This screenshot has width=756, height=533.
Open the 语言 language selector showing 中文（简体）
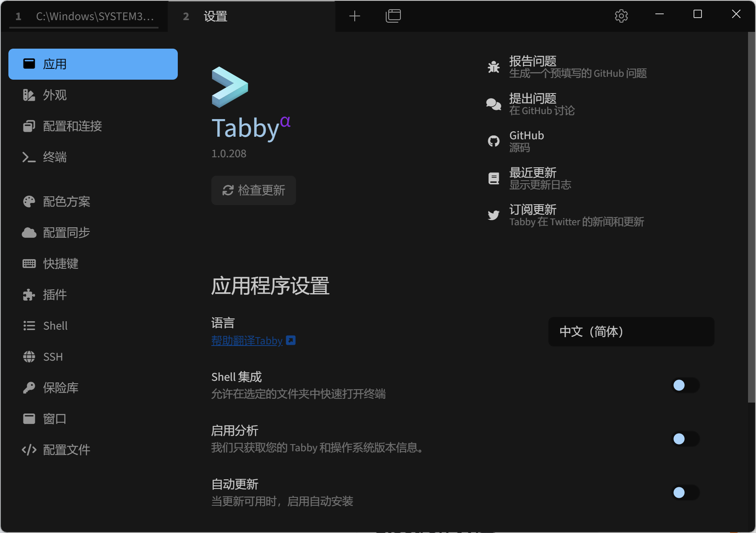[x=631, y=332]
